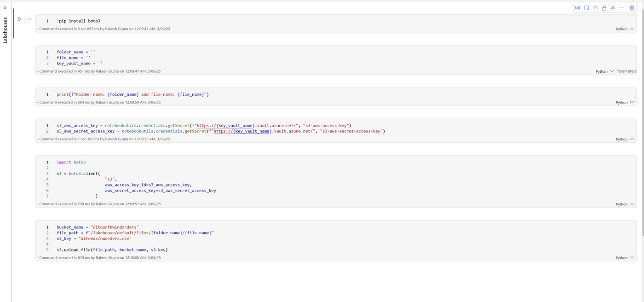This screenshot has width=644, height=302.
Task: Delete the cell using the trash icon
Action: 632,7
